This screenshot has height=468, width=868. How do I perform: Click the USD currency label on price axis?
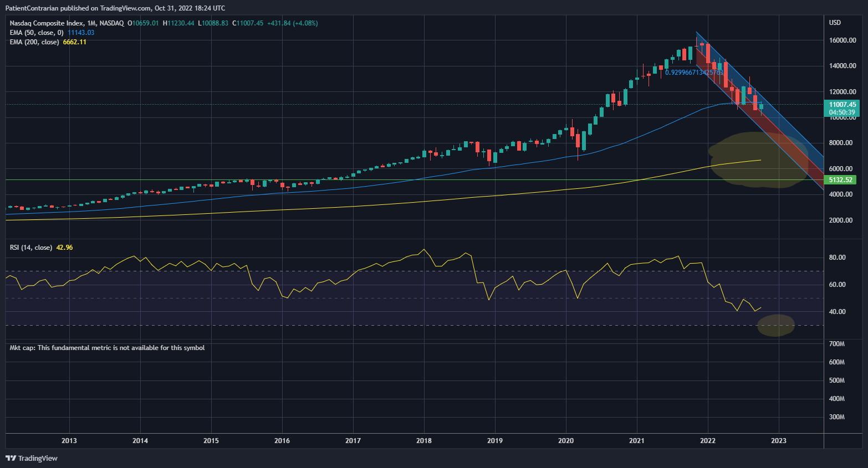pos(835,23)
